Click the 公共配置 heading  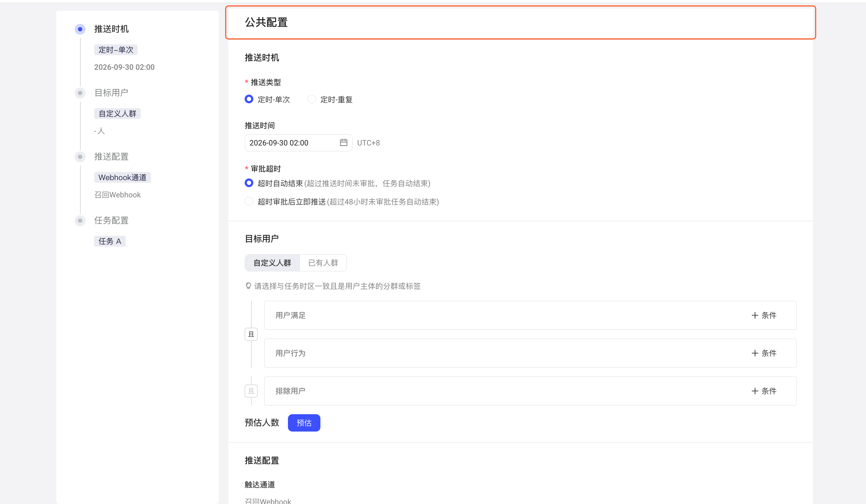(x=266, y=22)
